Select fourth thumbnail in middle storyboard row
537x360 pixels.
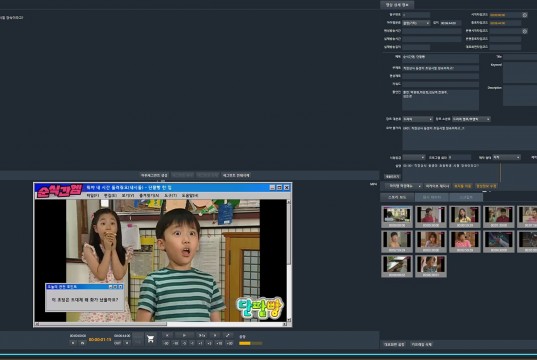click(499, 241)
